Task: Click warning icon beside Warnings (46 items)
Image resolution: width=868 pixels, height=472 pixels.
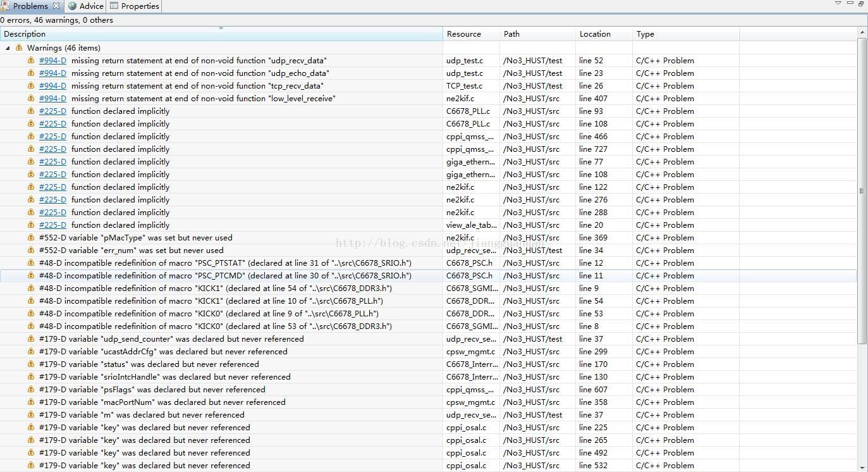Action: point(19,48)
